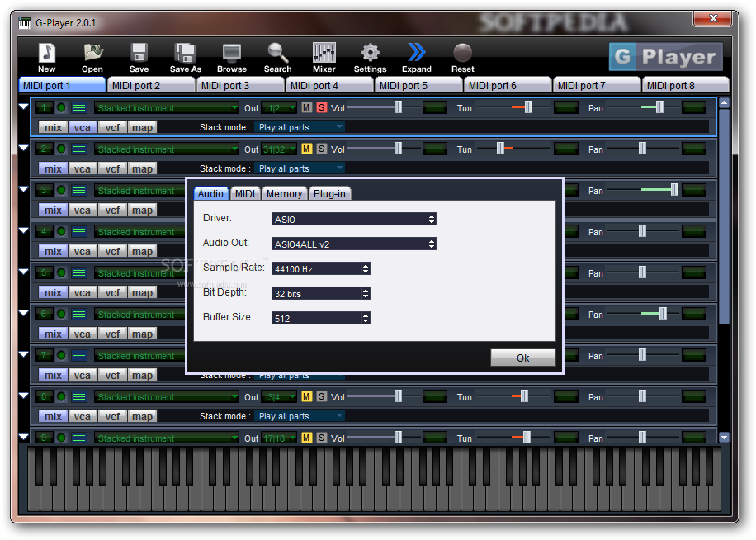Screen dimensions: 756x540
Task: Click the green list icon on channel 6
Action: (79, 315)
